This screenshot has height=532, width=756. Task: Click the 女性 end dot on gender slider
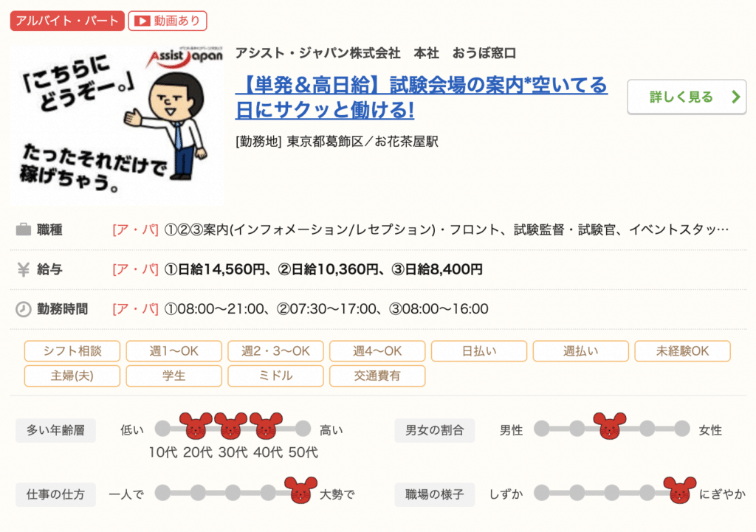681,428
